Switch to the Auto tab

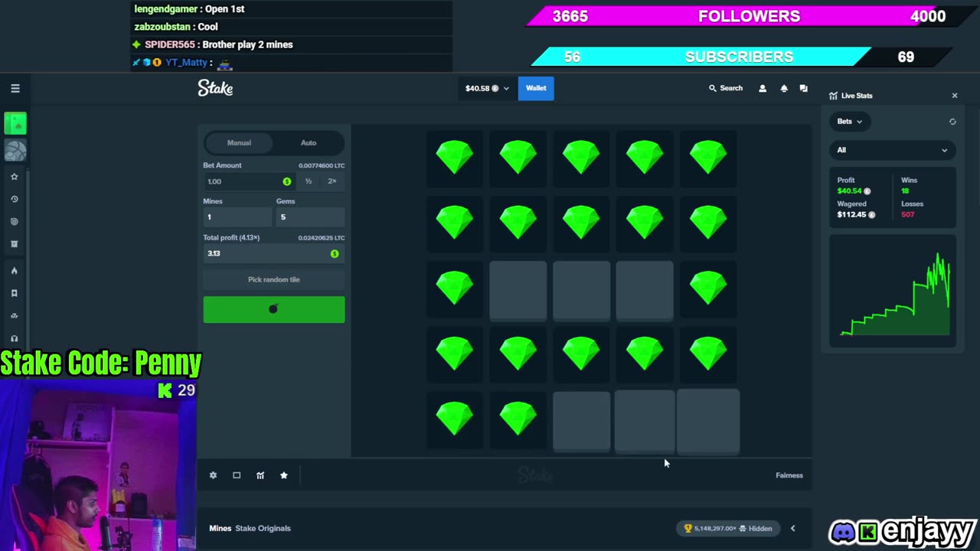tap(309, 142)
